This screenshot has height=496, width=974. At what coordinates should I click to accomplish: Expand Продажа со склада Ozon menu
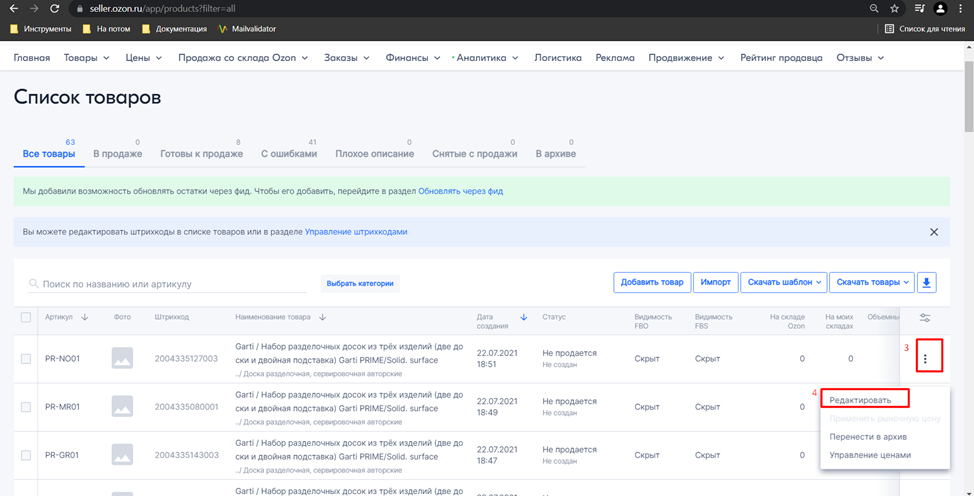(243, 58)
